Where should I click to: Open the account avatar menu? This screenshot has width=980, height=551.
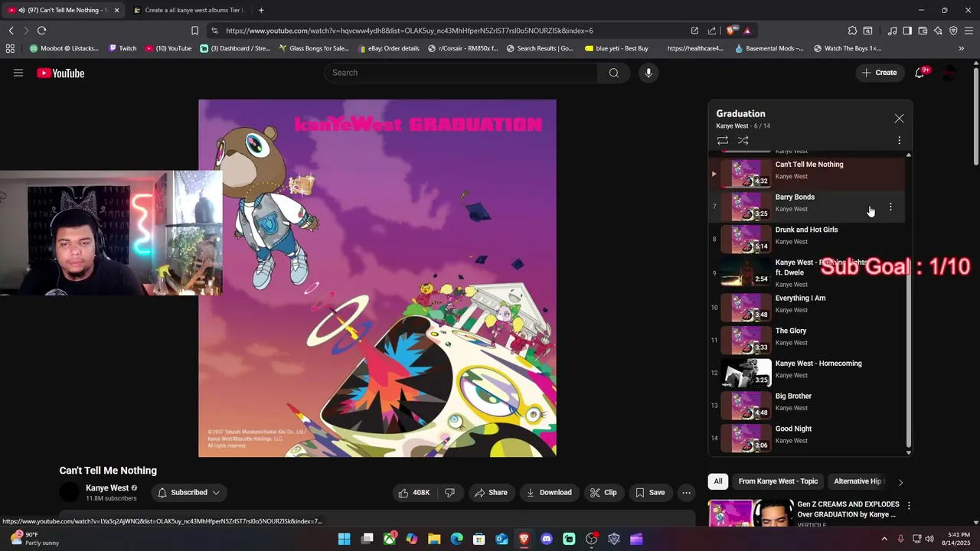click(949, 73)
